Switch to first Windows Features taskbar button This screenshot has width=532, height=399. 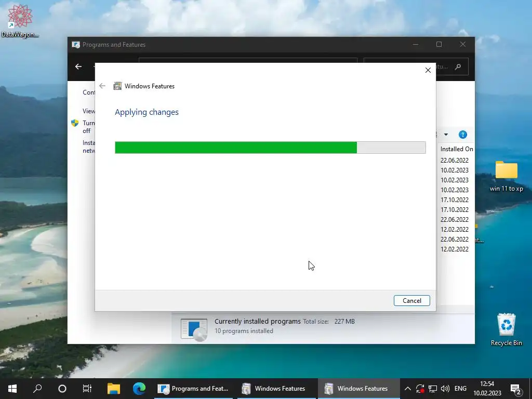[x=276, y=389]
